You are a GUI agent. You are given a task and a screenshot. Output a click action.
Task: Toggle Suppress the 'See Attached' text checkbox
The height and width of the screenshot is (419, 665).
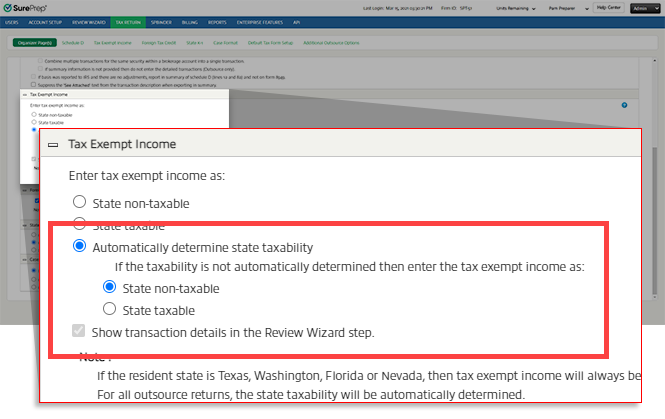(34, 85)
